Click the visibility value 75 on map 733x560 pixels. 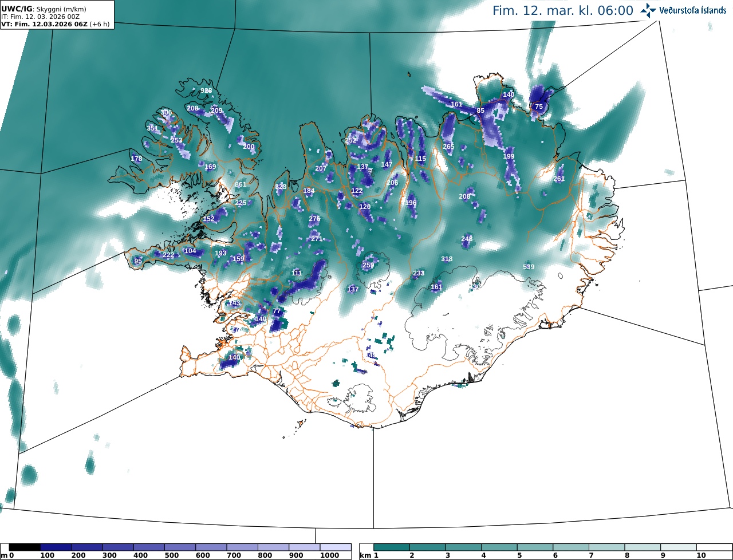[x=538, y=107]
